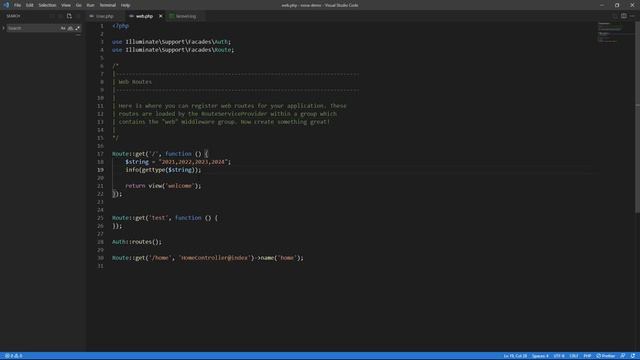Open the Go menu

click(78, 5)
